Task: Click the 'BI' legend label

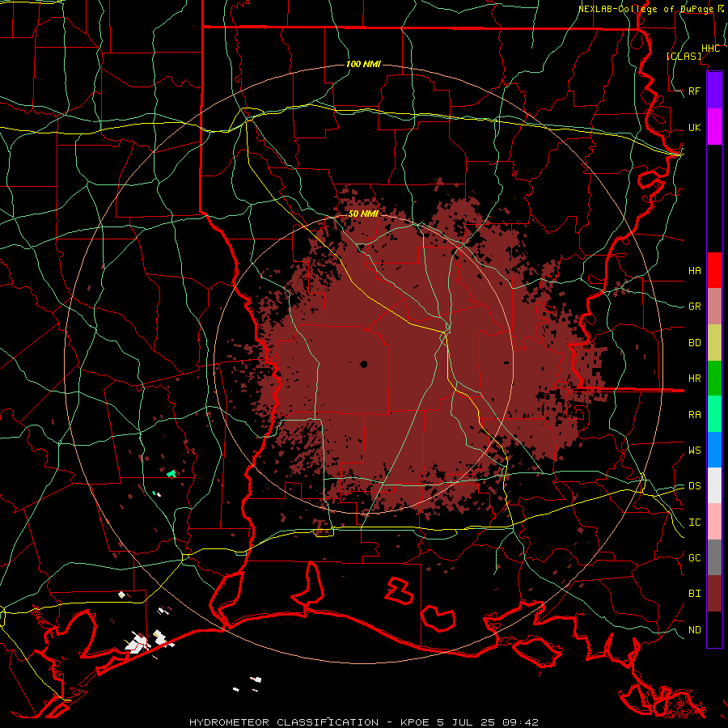Action: point(694,594)
